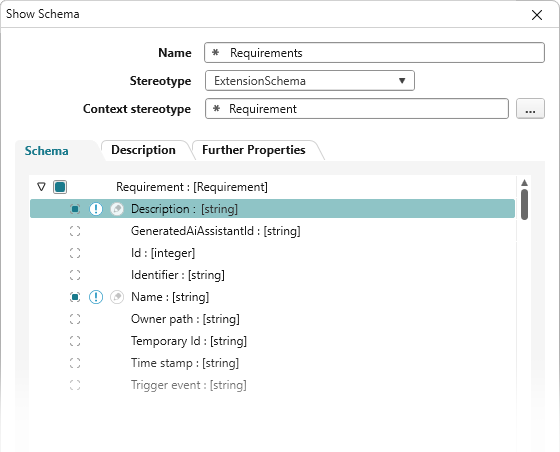This screenshot has height=452, width=560.
Task: Click the mandatory exclamation icon on Description row
Action: tap(96, 209)
